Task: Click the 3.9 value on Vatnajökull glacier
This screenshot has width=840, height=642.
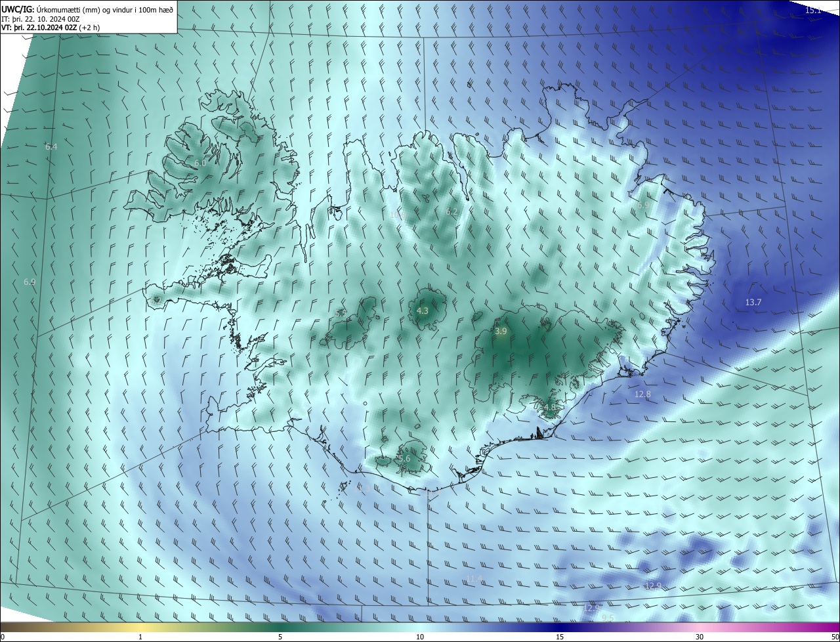Action: pyautogui.click(x=501, y=332)
